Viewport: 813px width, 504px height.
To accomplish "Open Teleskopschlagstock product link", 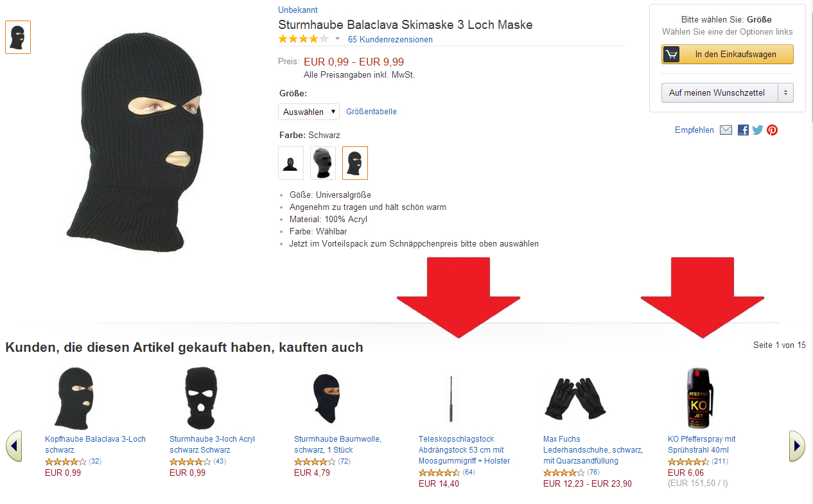I will (464, 450).
